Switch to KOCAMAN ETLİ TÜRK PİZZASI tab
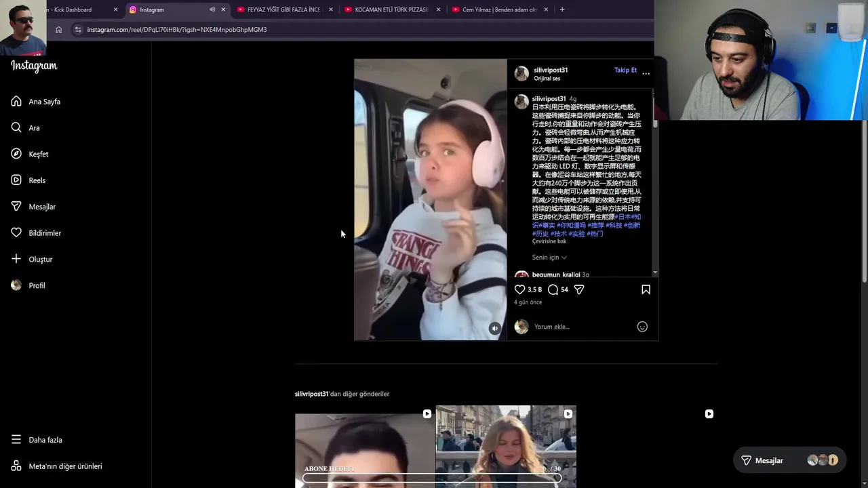Viewport: 868px width, 488px height. coord(392,9)
